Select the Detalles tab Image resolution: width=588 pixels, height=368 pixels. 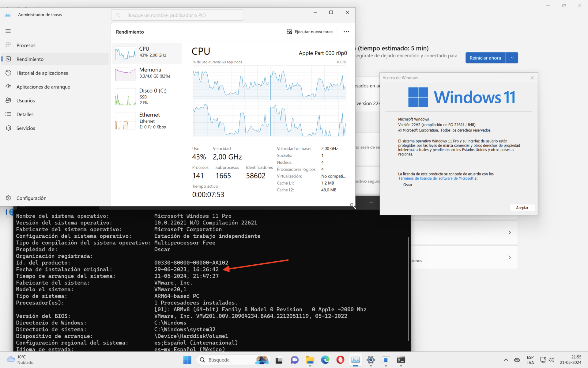25,114
